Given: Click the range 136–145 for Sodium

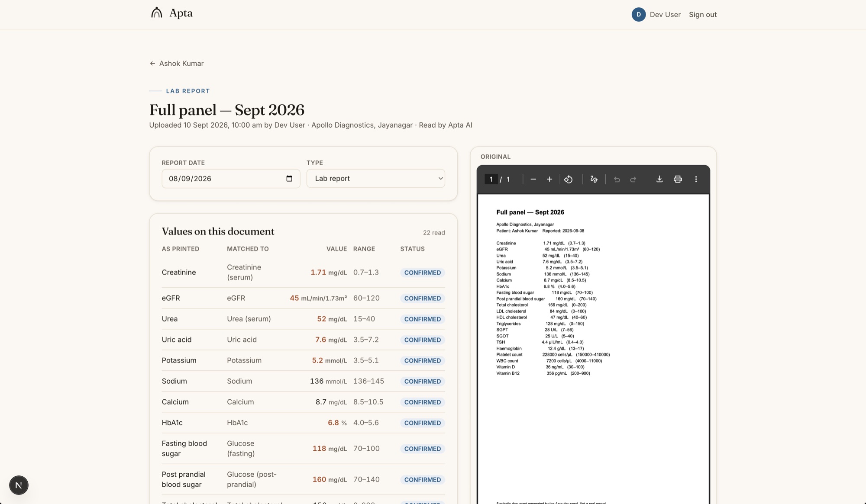Looking at the screenshot, I should (x=368, y=382).
